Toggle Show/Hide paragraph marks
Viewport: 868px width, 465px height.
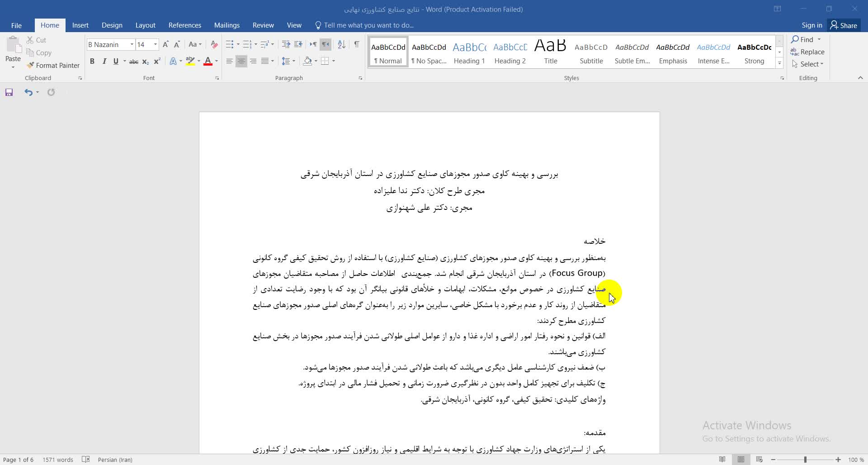click(x=357, y=44)
